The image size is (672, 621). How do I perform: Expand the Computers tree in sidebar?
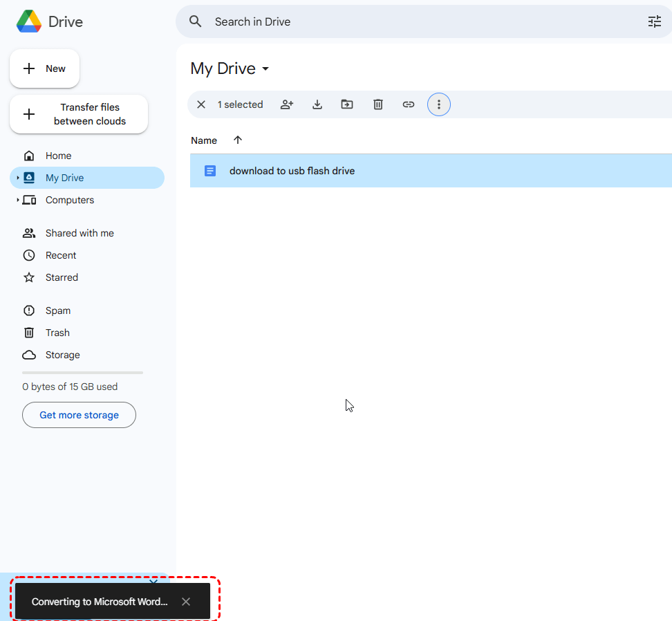click(x=18, y=200)
